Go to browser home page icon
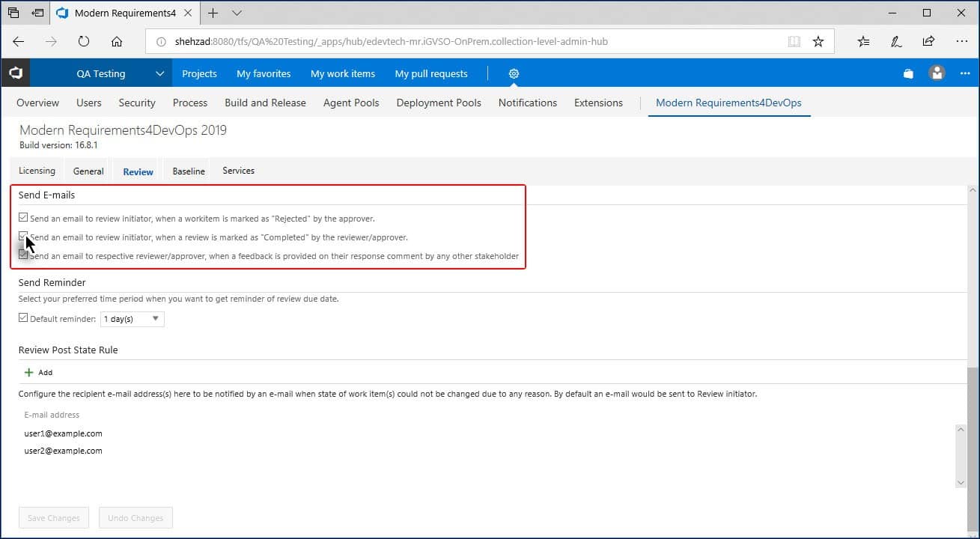Image resolution: width=980 pixels, height=539 pixels. click(x=117, y=42)
